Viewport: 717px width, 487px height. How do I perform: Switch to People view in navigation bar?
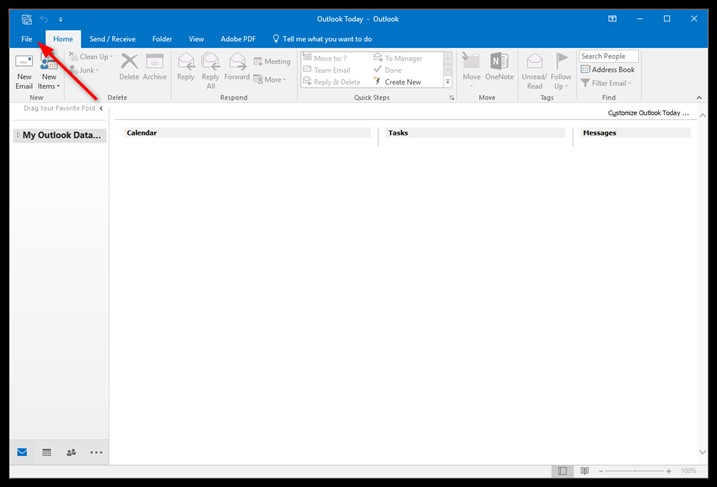[x=71, y=452]
